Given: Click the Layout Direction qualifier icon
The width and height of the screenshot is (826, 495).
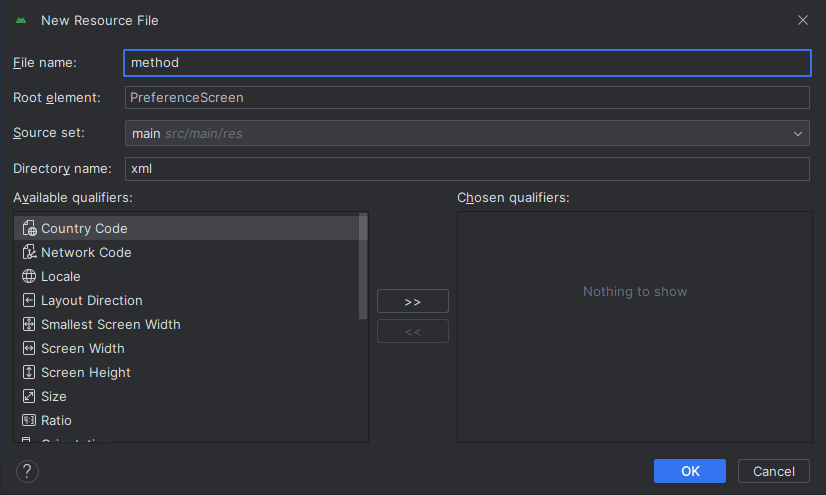Looking at the screenshot, I should pyautogui.click(x=29, y=300).
